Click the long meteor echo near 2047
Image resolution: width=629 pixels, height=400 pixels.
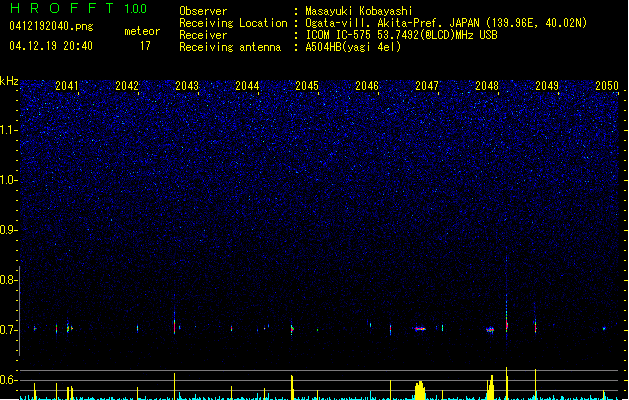point(420,329)
